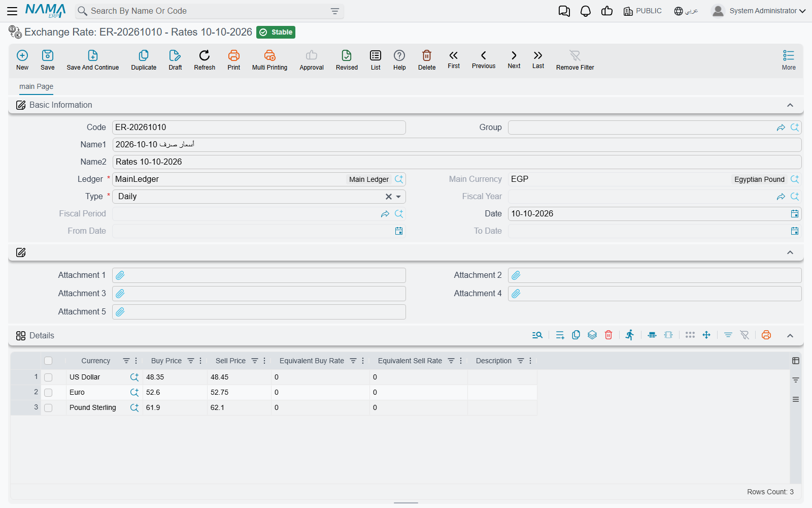This screenshot has width=812, height=508.
Task: Refresh the current record
Action: (205, 55)
